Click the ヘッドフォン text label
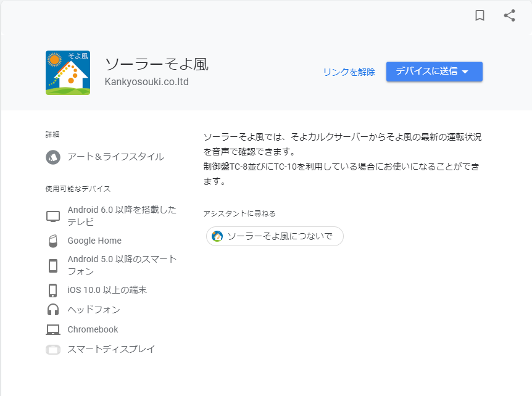 [x=94, y=310]
